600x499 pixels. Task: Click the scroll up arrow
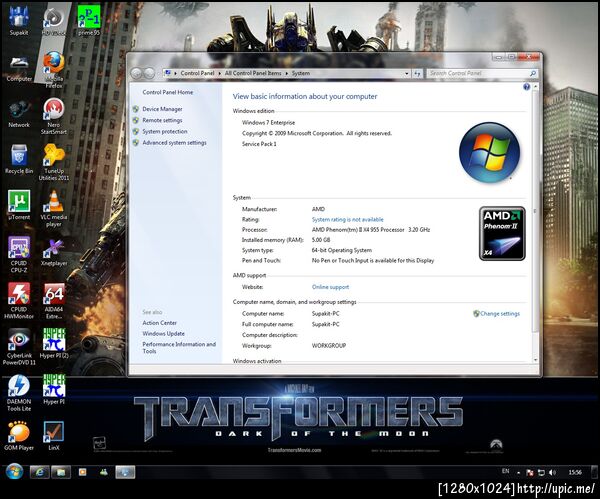535,87
